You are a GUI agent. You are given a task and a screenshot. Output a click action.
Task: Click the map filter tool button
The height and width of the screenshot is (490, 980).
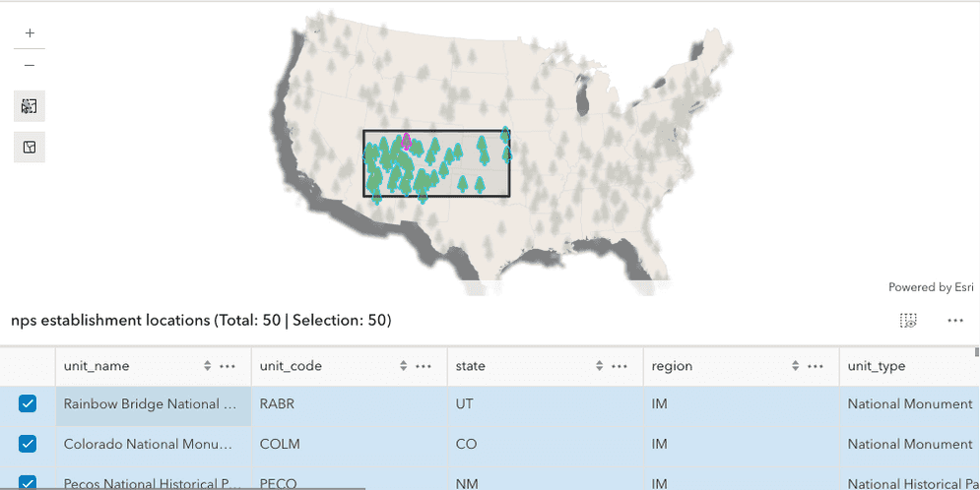coord(30,148)
